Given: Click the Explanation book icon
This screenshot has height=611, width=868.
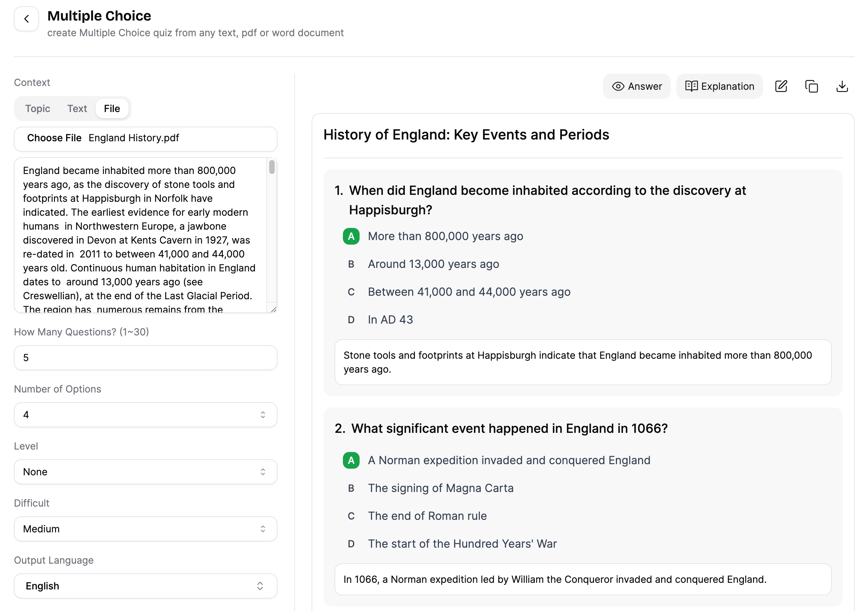Looking at the screenshot, I should [691, 86].
